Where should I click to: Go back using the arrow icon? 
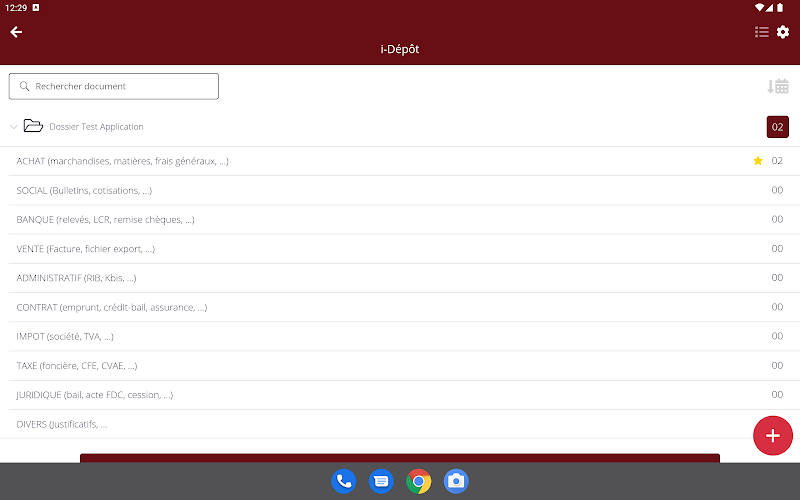(16, 32)
